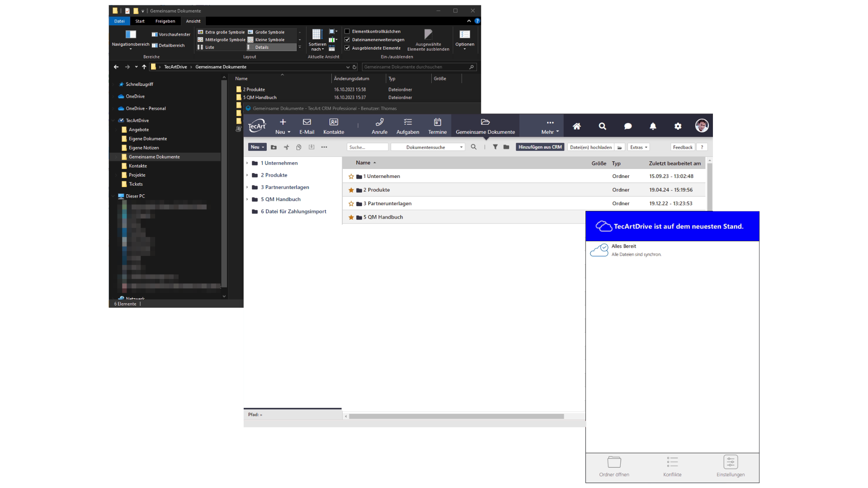Image resolution: width=868 pixels, height=488 pixels.
Task: Open Einstellungen in TecArtDrive panel
Action: 730,466
